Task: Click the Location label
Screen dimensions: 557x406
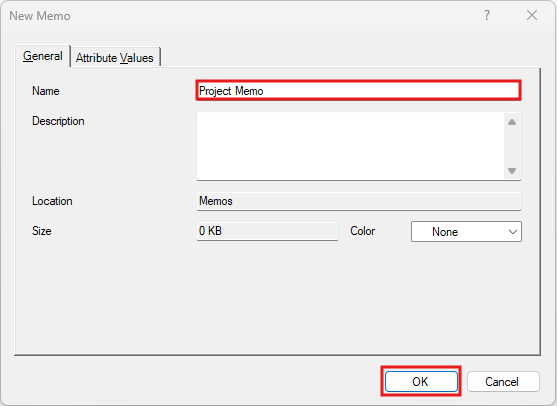Action: [x=52, y=201]
